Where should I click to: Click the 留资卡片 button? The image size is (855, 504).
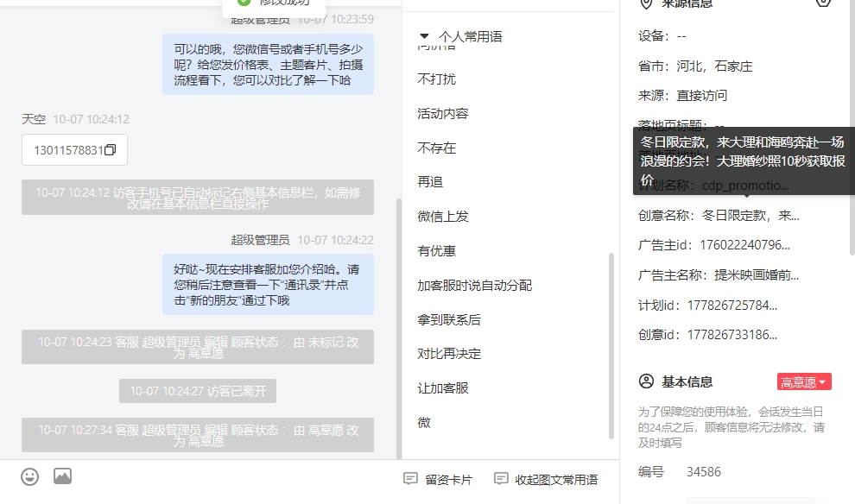pos(438,480)
